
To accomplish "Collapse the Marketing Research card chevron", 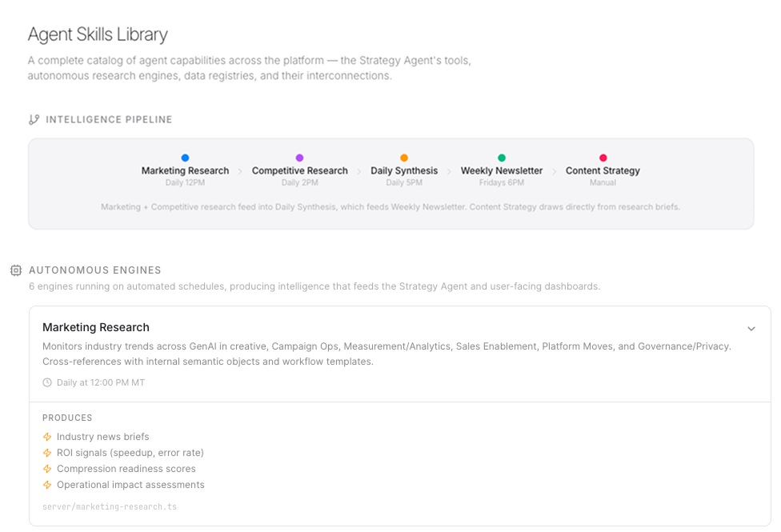I will pos(751,329).
